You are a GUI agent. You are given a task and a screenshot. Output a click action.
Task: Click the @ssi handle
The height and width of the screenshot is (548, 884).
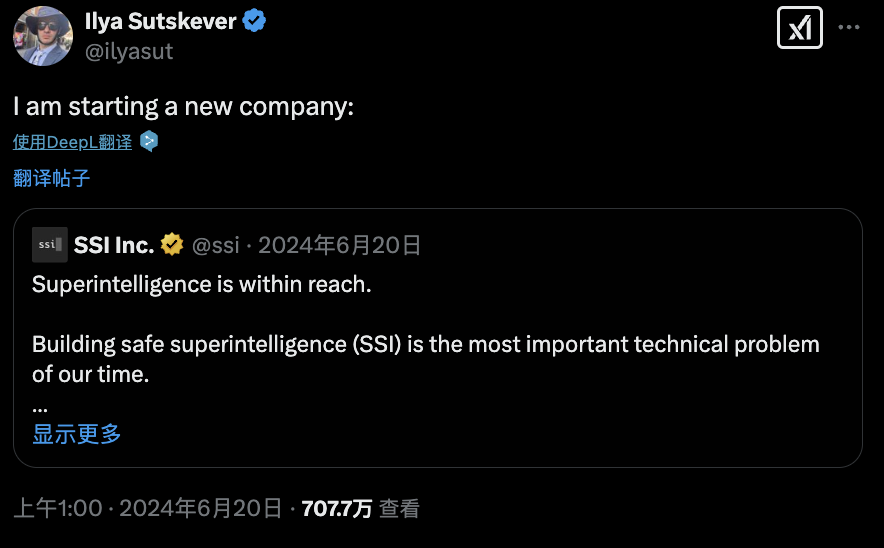216,245
